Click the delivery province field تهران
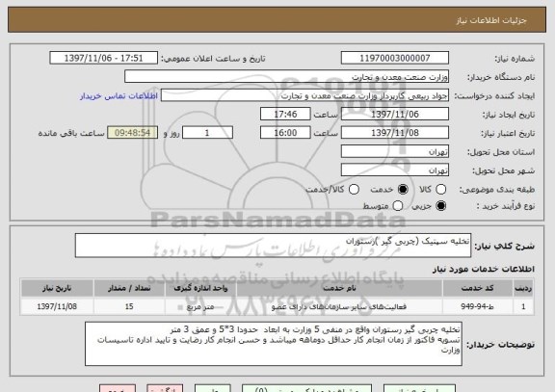555x392 pixels. pos(395,152)
